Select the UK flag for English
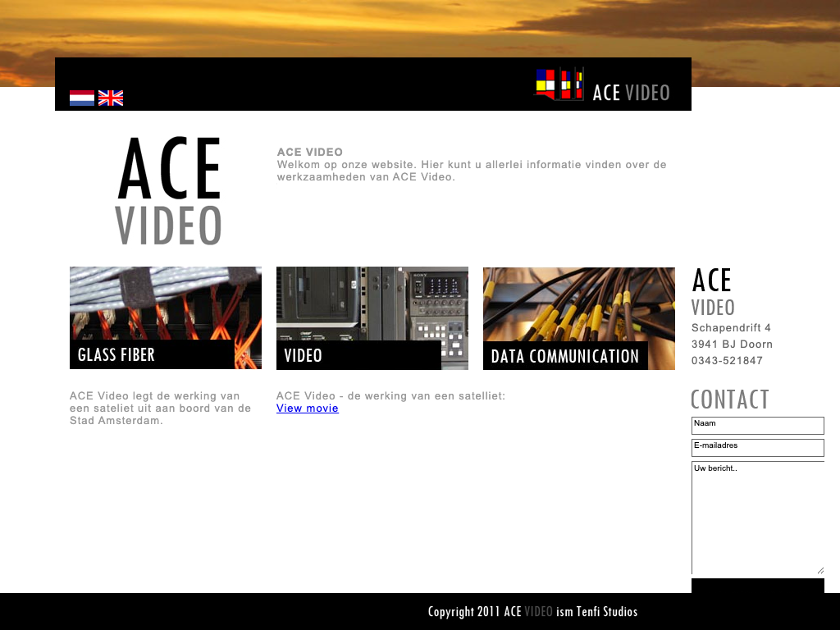 pos(111,98)
